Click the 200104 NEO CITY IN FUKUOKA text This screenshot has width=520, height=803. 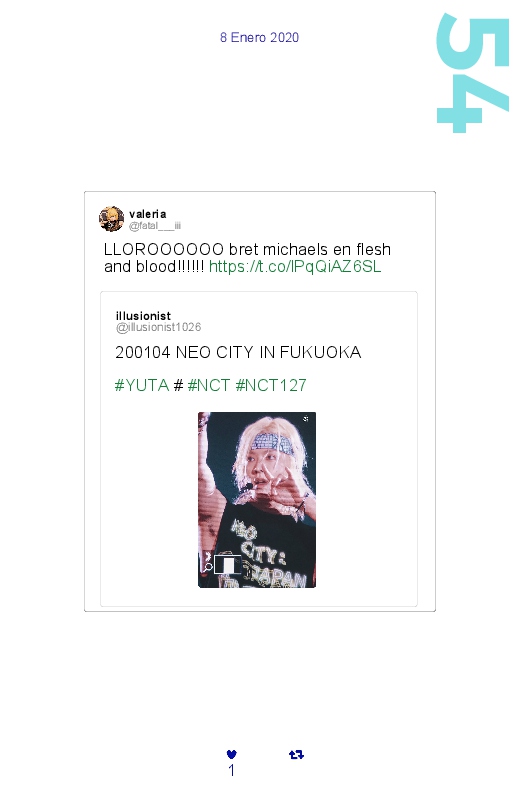pyautogui.click(x=238, y=352)
